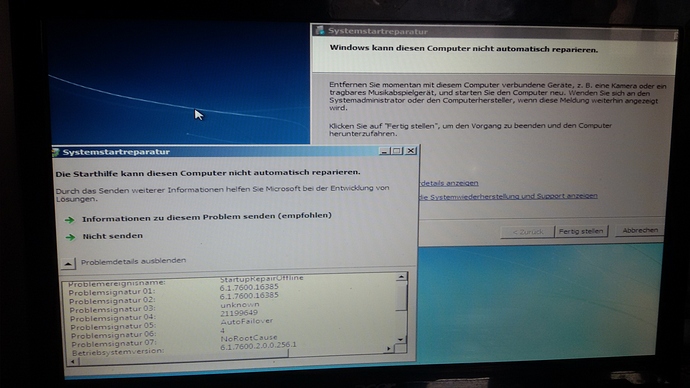This screenshot has width=690, height=388.
Task: Click background Systemstartreparatur window title icon
Action: coord(320,30)
